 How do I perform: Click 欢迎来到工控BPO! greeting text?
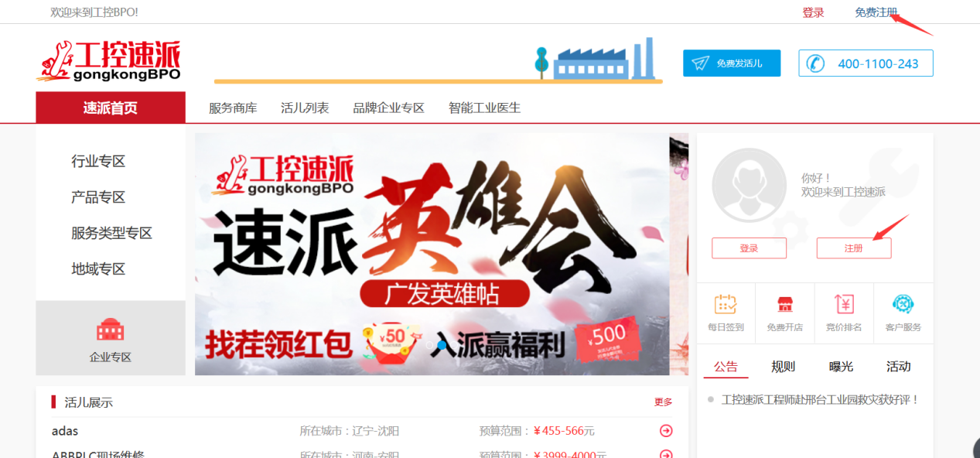[94, 12]
